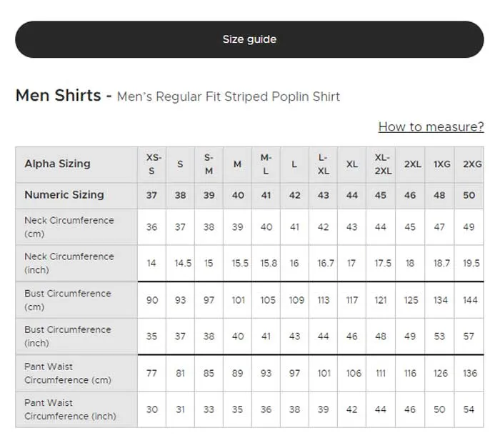Screen dimensions: 500x448
Task: Click pant waist inch value 54
Action: click(x=469, y=409)
